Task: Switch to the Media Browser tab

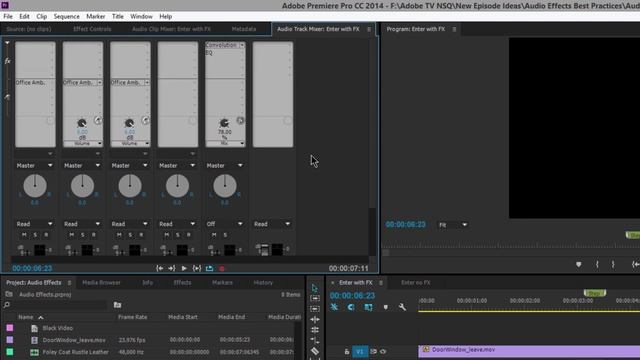Action: tap(101, 282)
